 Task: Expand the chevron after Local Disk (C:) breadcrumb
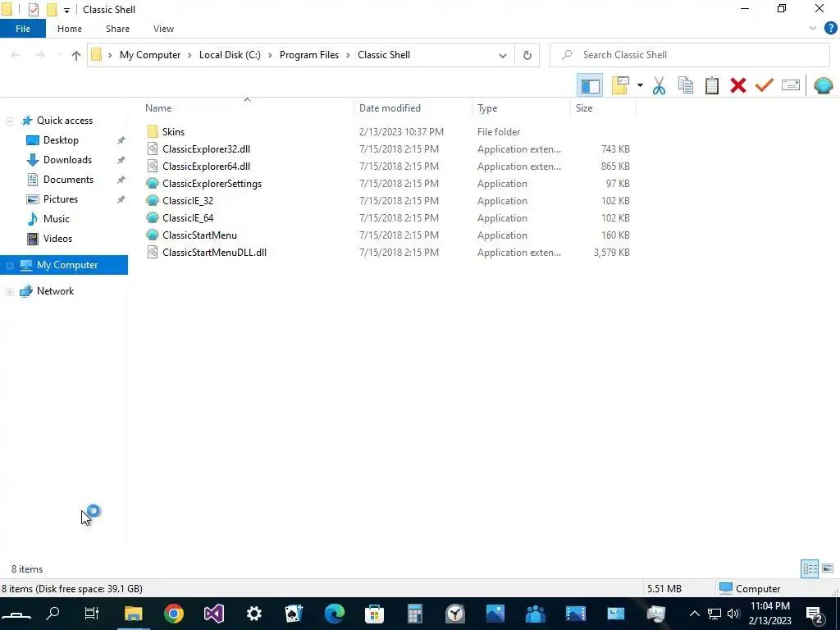click(270, 55)
